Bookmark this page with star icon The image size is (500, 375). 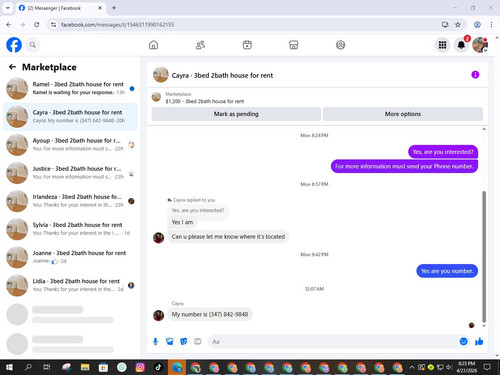458,25
